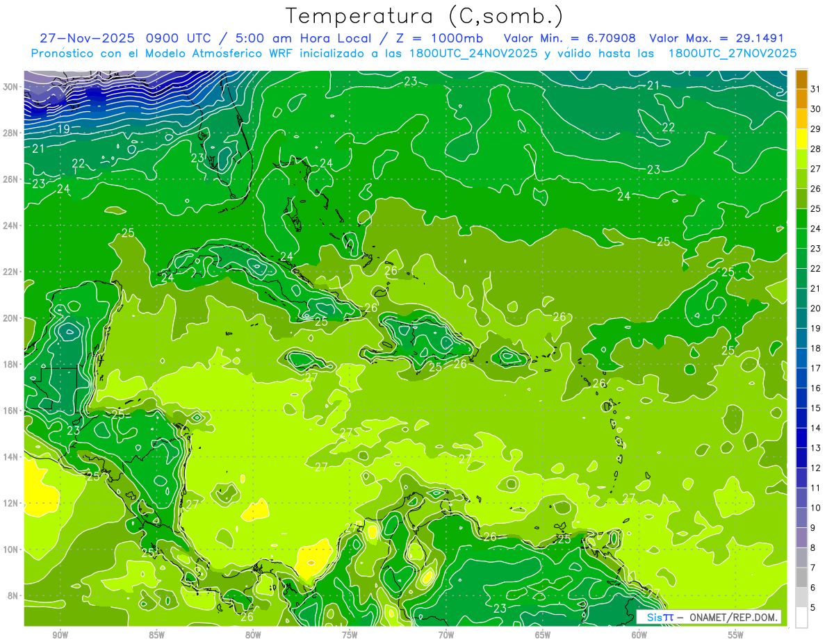The image size is (834, 644).
Task: Click the SisPI ONAMET/REP.DOM. logo box
Action: 709,617
